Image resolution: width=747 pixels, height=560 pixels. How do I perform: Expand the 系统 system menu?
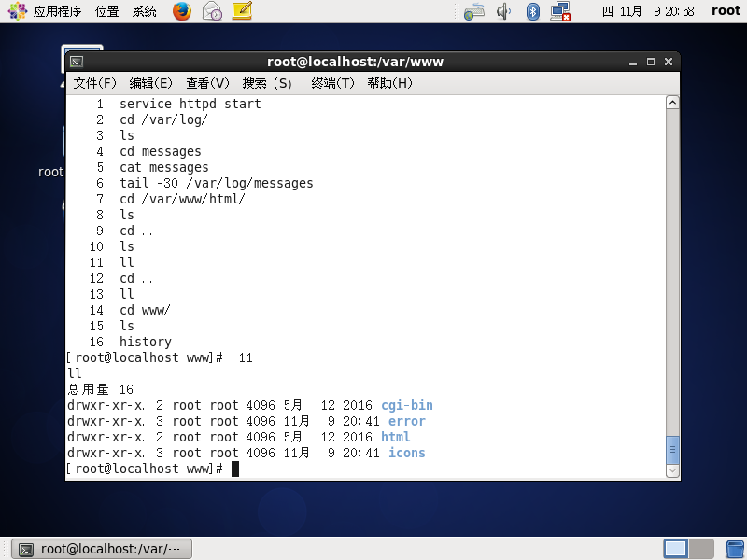(x=145, y=11)
